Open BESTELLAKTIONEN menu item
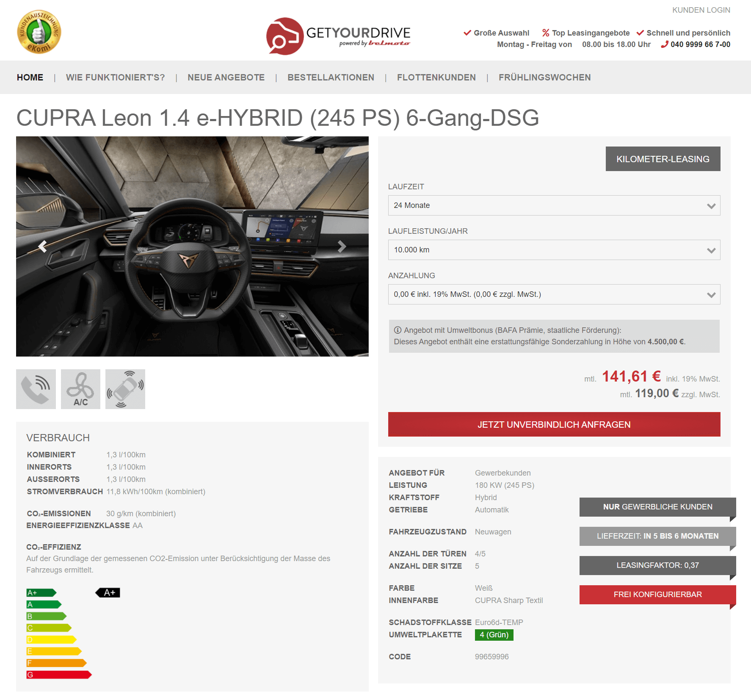751x700 pixels. click(x=331, y=77)
